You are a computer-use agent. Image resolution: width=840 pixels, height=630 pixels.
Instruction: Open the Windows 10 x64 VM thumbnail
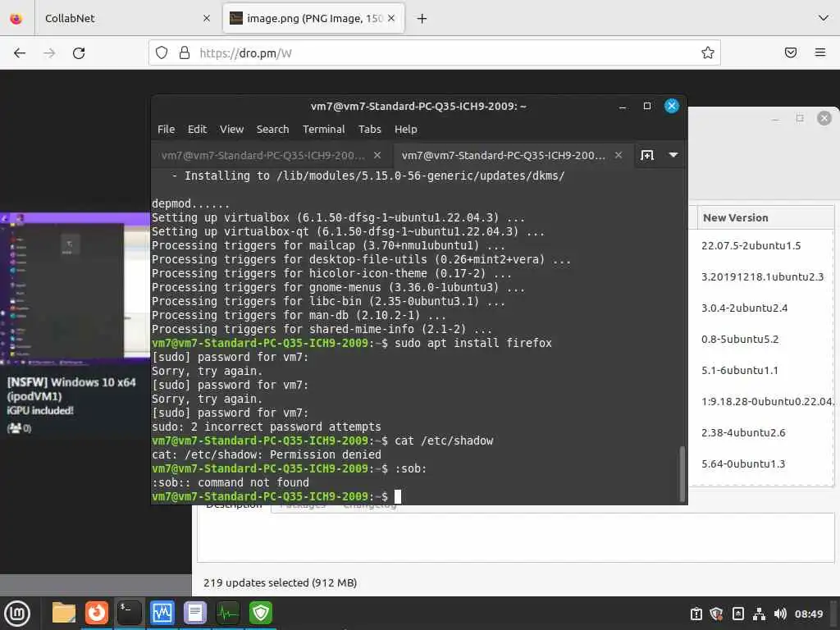tap(75, 288)
